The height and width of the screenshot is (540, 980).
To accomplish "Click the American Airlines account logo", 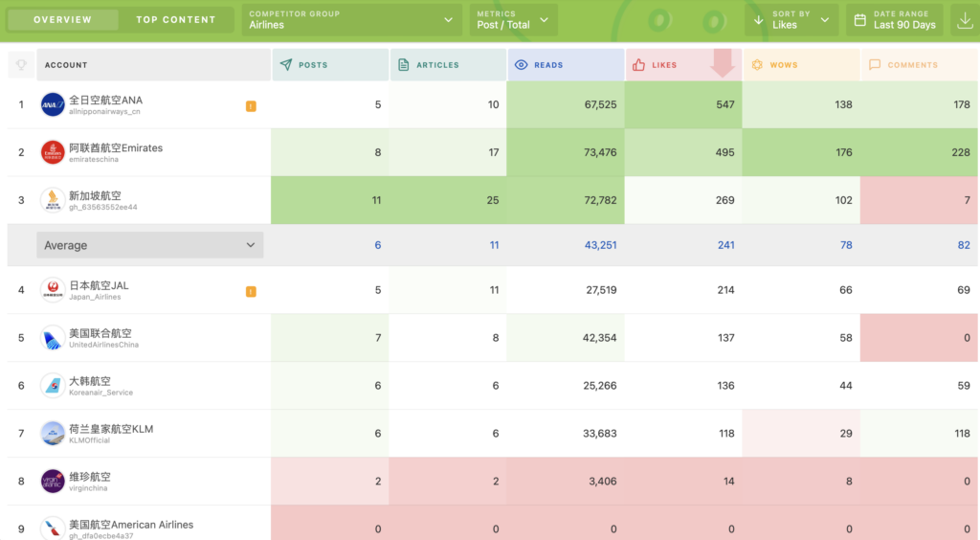I will 53,529.
